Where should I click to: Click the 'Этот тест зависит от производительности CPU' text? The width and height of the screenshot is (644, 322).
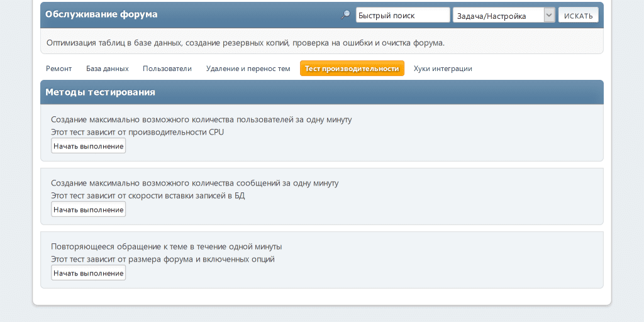(137, 132)
